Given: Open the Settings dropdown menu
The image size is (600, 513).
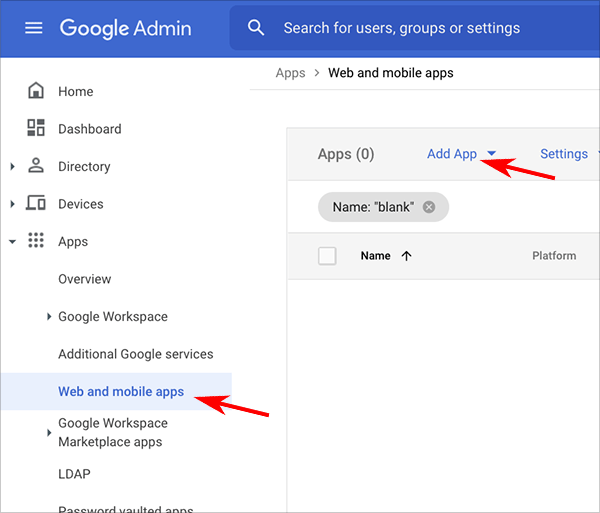Looking at the screenshot, I should click(x=566, y=154).
